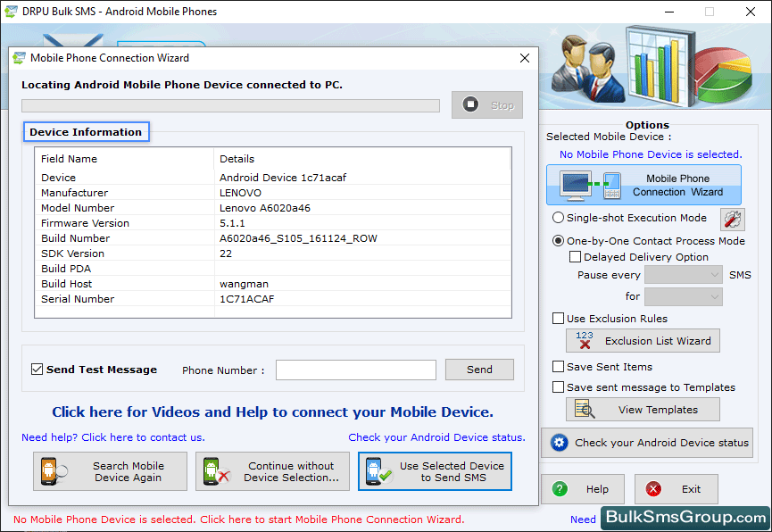Click the green question mark Help icon
This screenshot has height=532, width=772.
[560, 489]
